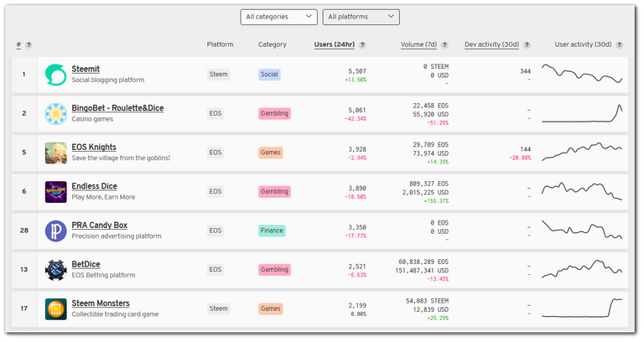Open the EOS Knights link
This screenshot has height=342, width=644.
pyautogui.click(x=94, y=147)
